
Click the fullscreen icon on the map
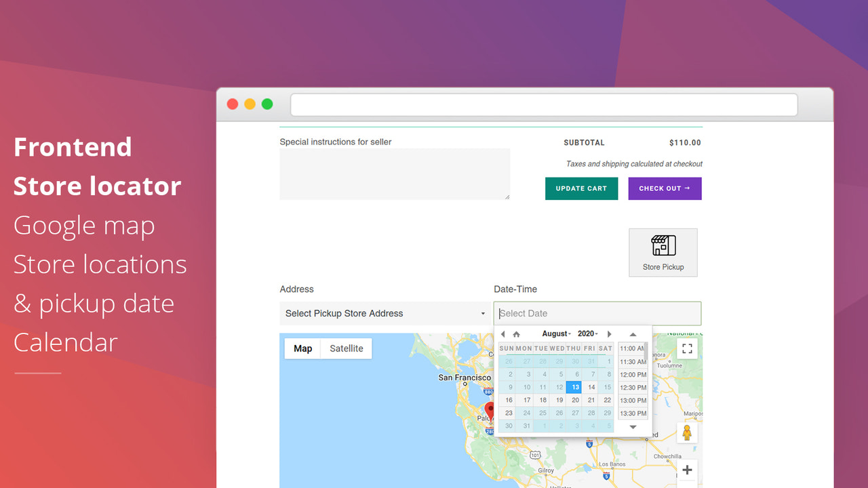click(687, 348)
